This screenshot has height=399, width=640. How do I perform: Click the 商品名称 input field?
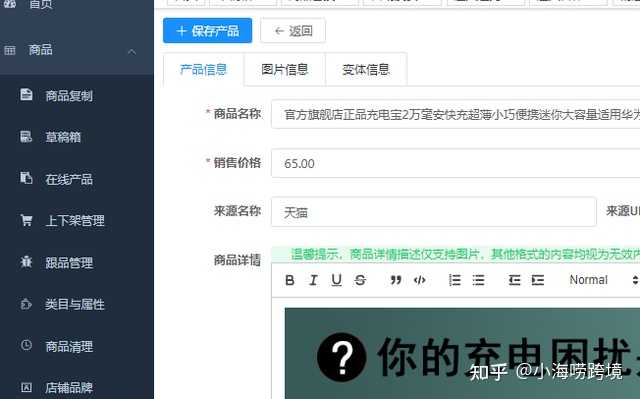456,114
